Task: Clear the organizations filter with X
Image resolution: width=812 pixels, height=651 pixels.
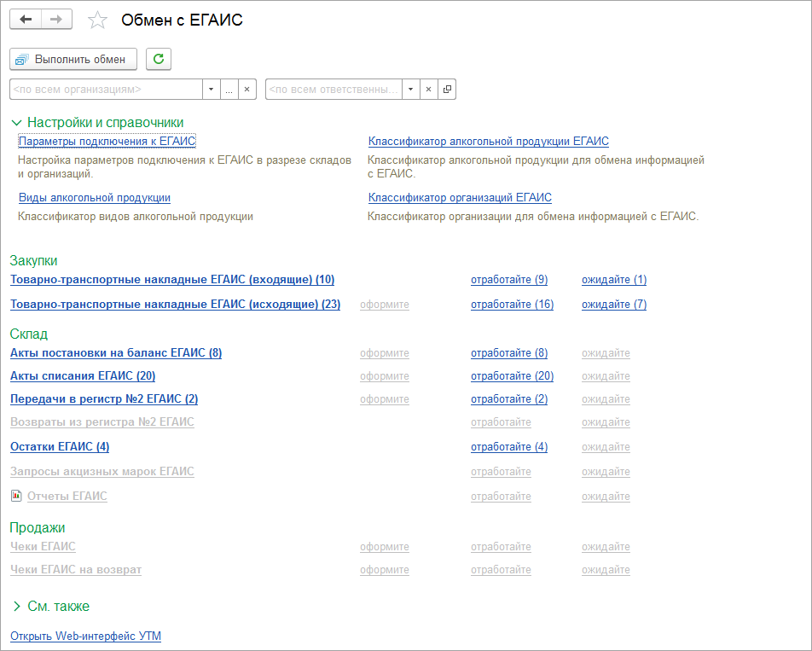Action: coord(247,89)
